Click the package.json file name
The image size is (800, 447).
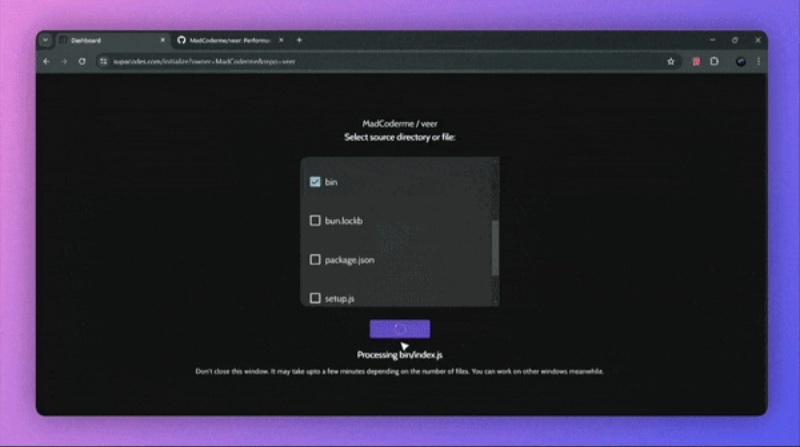pos(349,260)
